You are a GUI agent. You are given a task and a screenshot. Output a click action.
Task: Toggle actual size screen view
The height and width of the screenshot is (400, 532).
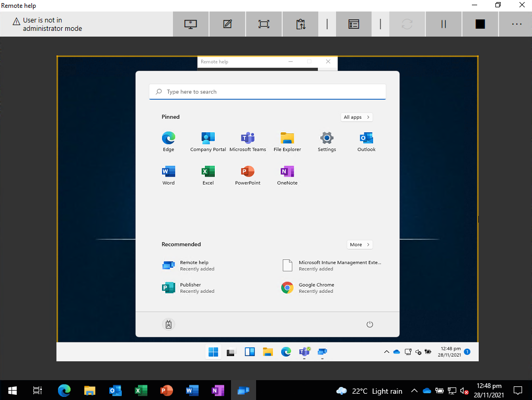pos(263,24)
